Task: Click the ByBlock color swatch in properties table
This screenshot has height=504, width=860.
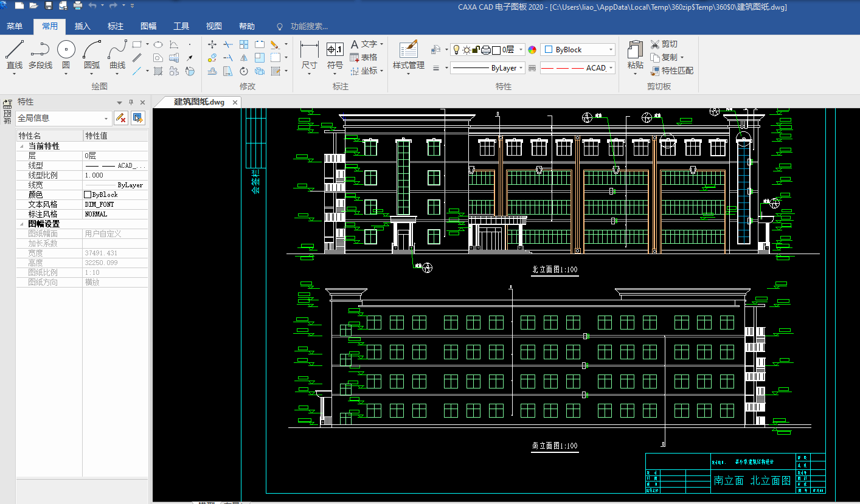Action: tap(88, 195)
